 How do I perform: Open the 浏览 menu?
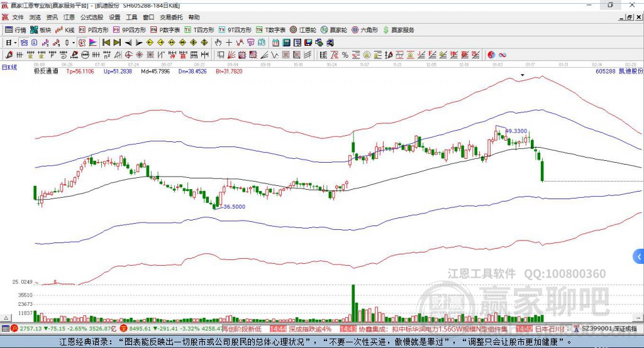coord(35,17)
